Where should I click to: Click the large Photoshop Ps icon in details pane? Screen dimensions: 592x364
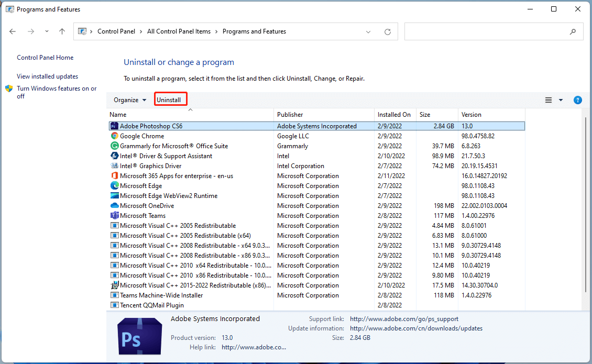pyautogui.click(x=140, y=336)
